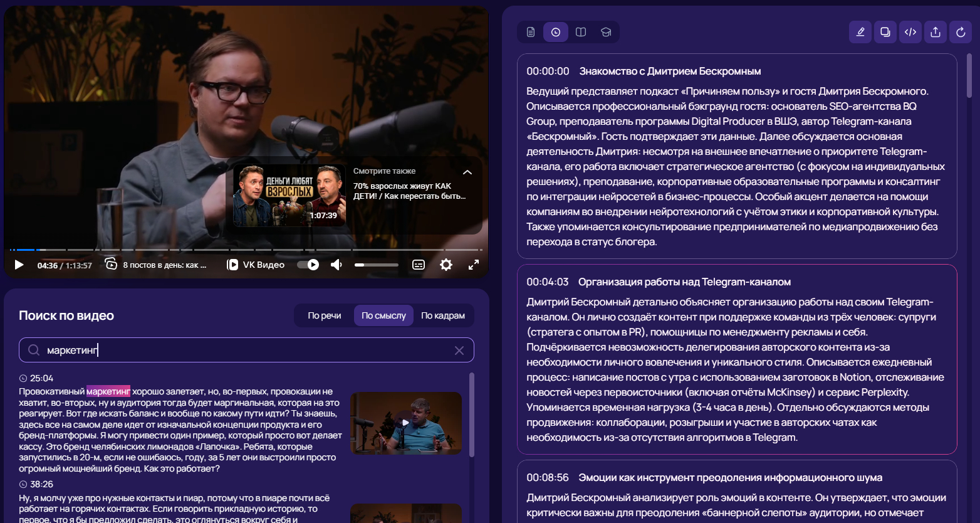This screenshot has width=980, height=523.
Task: Select the 'По смыслу' search tab
Action: [x=383, y=315]
